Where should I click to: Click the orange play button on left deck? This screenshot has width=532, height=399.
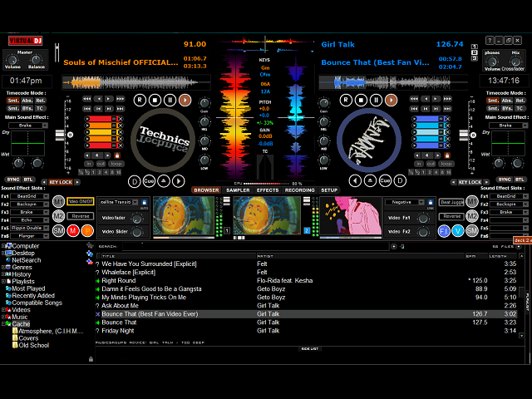185,100
